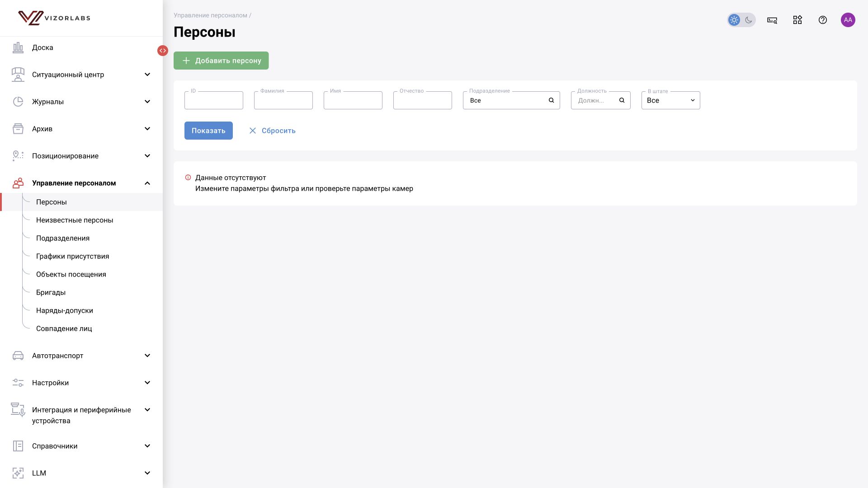Click the Настройки sliders icon

[18, 383]
